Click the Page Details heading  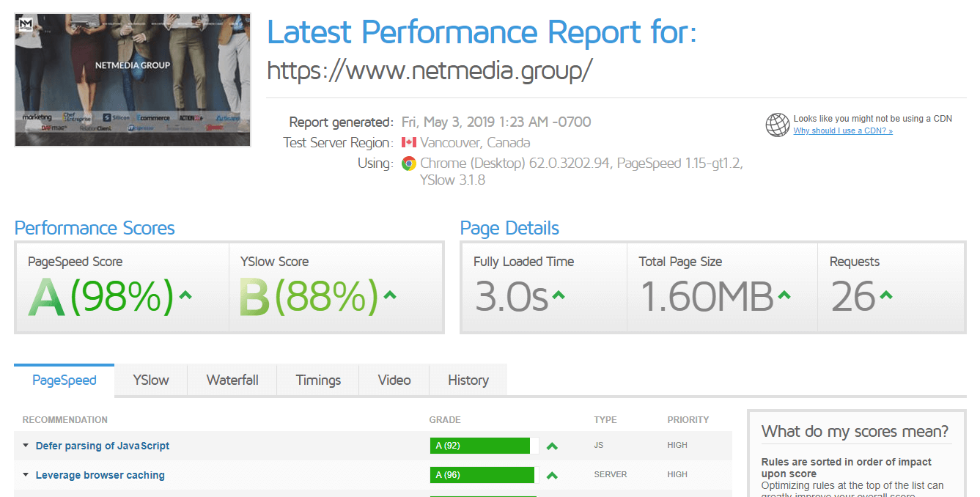pyautogui.click(x=509, y=228)
